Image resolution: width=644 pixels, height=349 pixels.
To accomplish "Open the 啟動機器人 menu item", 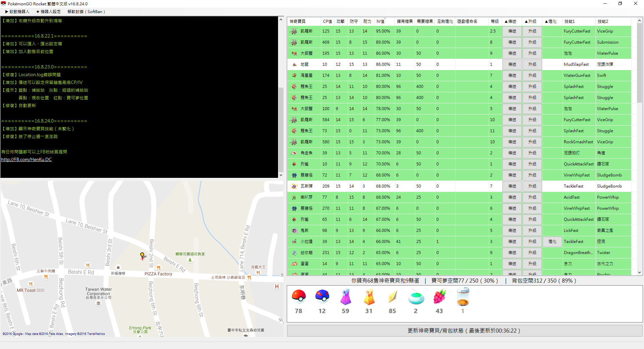I will 17,11.
